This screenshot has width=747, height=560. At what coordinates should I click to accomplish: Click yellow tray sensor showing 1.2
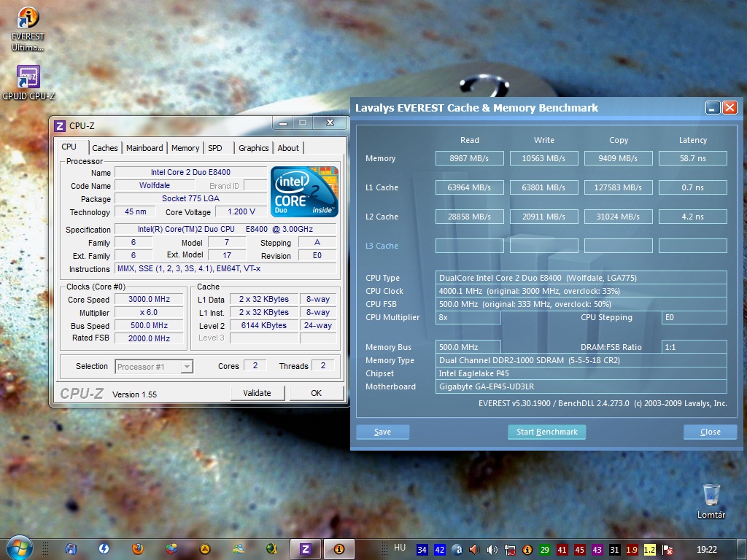pos(649,550)
